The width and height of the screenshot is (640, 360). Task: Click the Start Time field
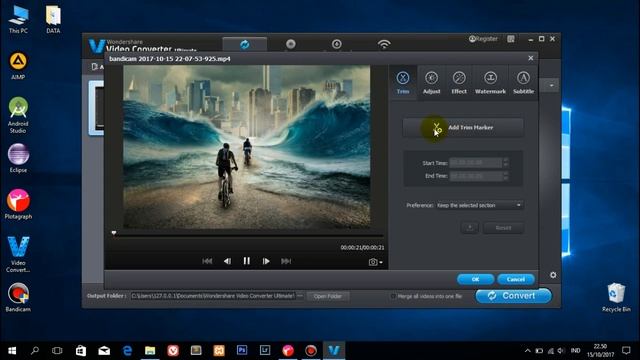point(476,163)
